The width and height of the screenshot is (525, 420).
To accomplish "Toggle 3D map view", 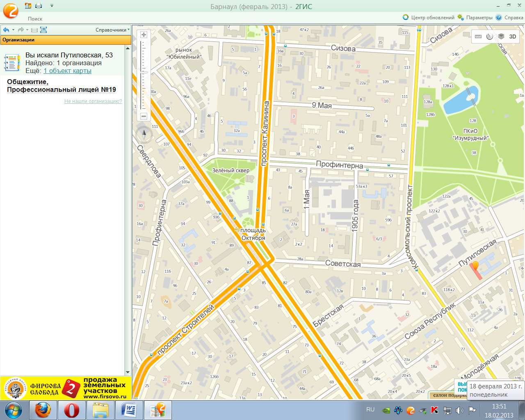I will [513, 37].
